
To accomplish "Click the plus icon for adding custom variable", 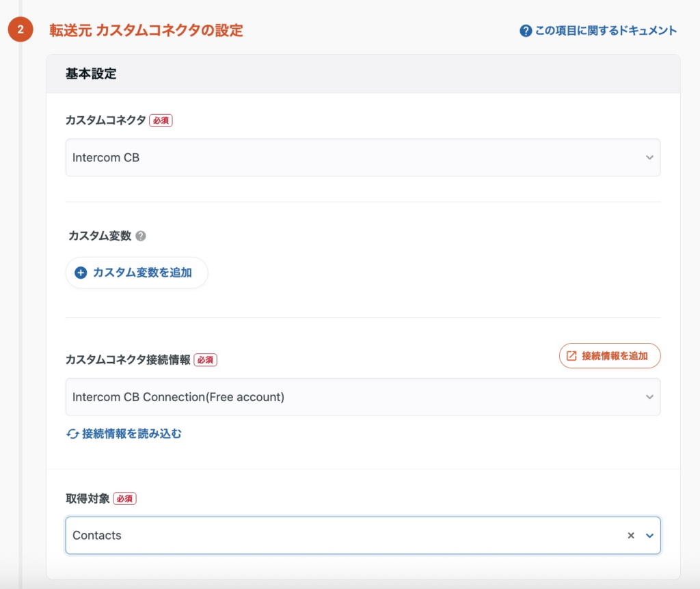I will coord(81,273).
